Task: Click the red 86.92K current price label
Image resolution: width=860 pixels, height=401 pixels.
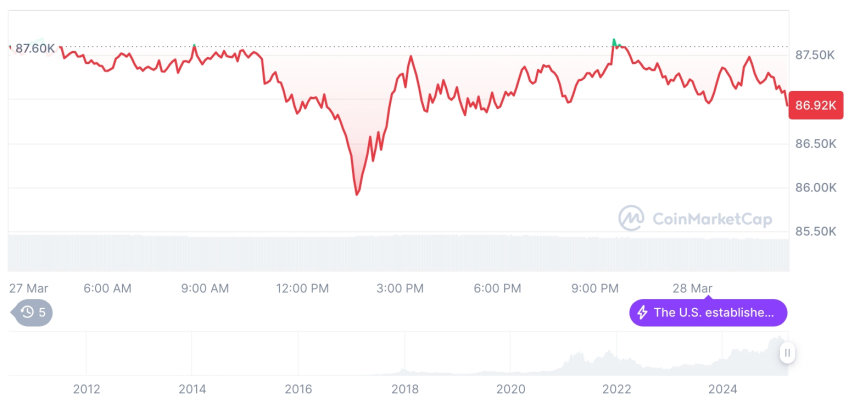Action: tap(813, 104)
